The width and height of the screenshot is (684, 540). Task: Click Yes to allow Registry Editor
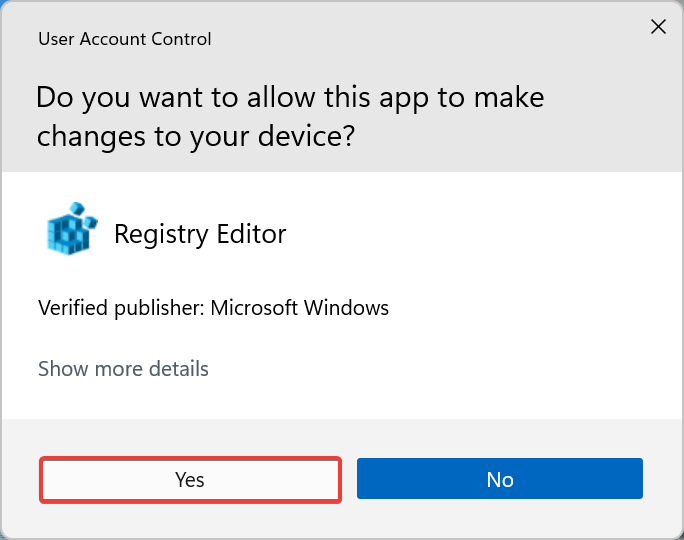click(190, 479)
